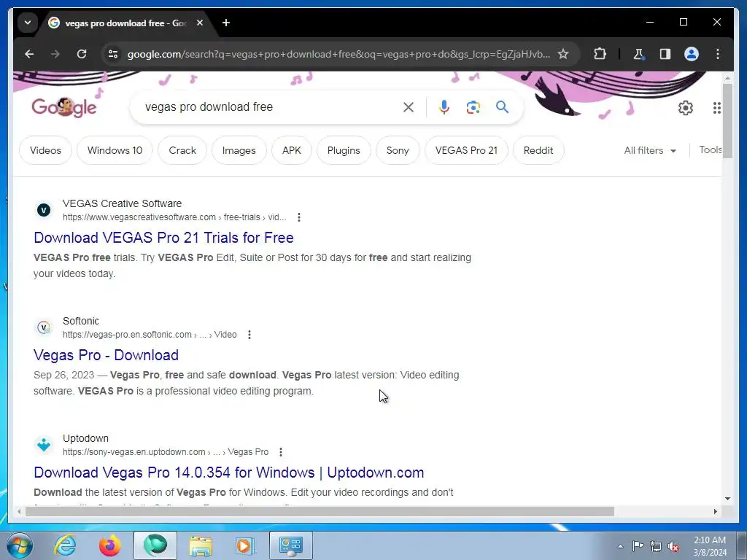
Task: Show hidden system tray icons
Action: coord(620,546)
